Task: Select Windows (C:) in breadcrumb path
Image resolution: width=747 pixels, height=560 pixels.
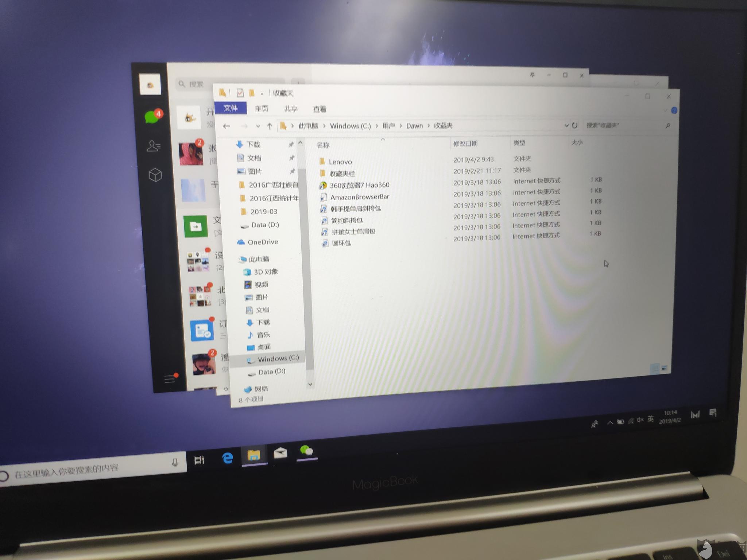Action: 350,126
